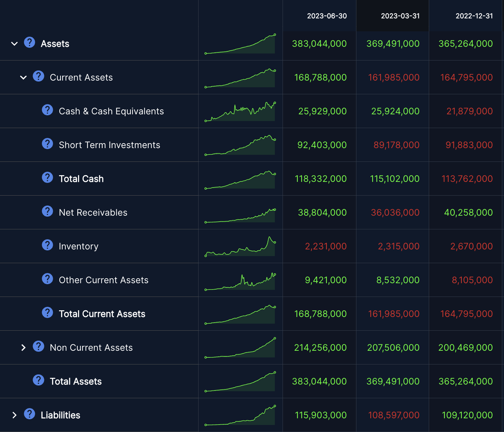
Task: Select Net Receivables value 40,258,000
Action: coord(469,212)
